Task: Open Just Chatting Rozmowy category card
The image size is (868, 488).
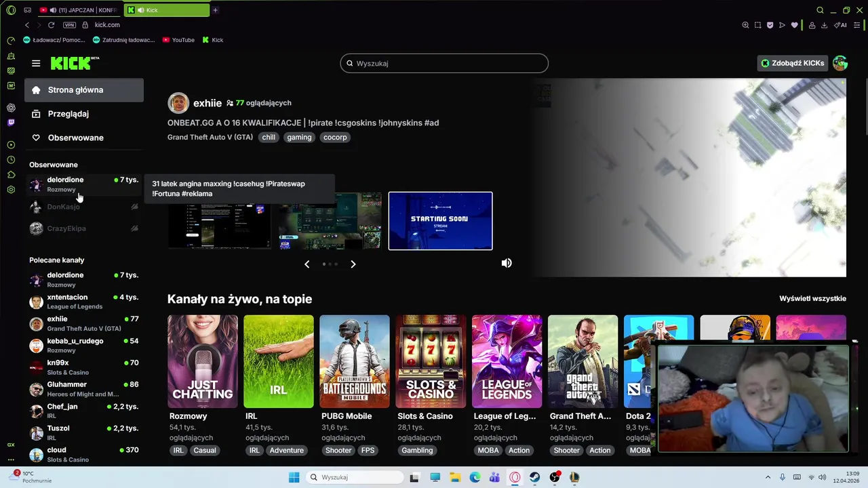Action: [x=203, y=361]
